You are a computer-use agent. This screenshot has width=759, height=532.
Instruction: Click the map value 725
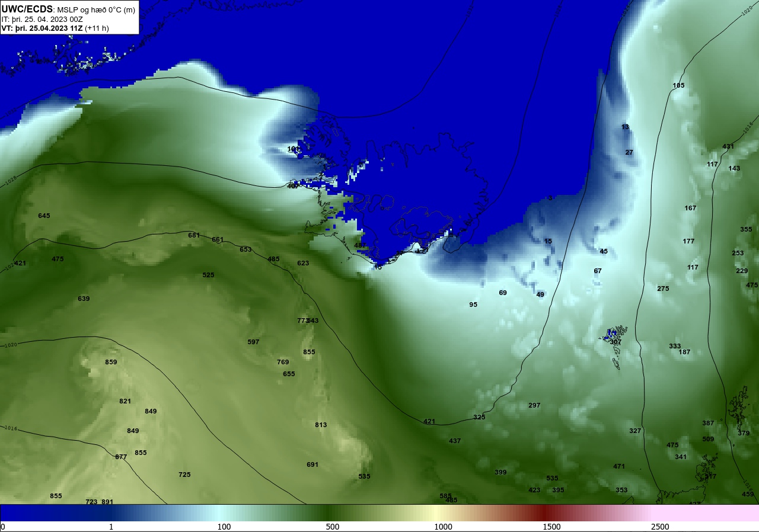click(184, 475)
